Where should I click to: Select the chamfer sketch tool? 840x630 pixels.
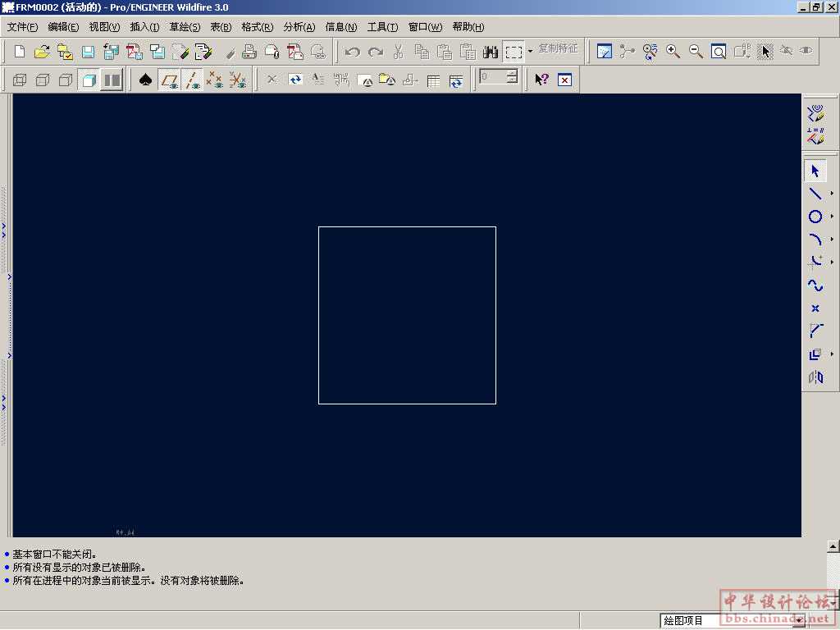815,331
